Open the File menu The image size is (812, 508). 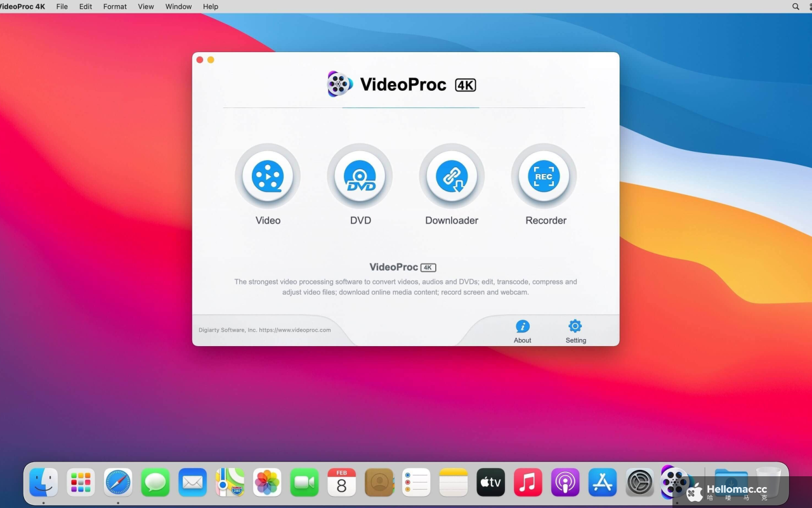[x=62, y=6]
